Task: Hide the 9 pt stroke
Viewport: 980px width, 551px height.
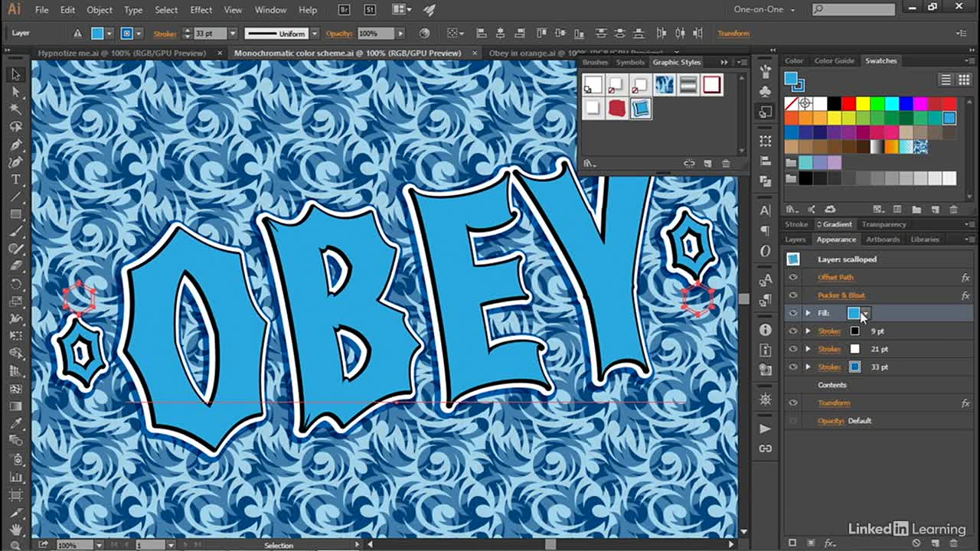Action: point(792,331)
